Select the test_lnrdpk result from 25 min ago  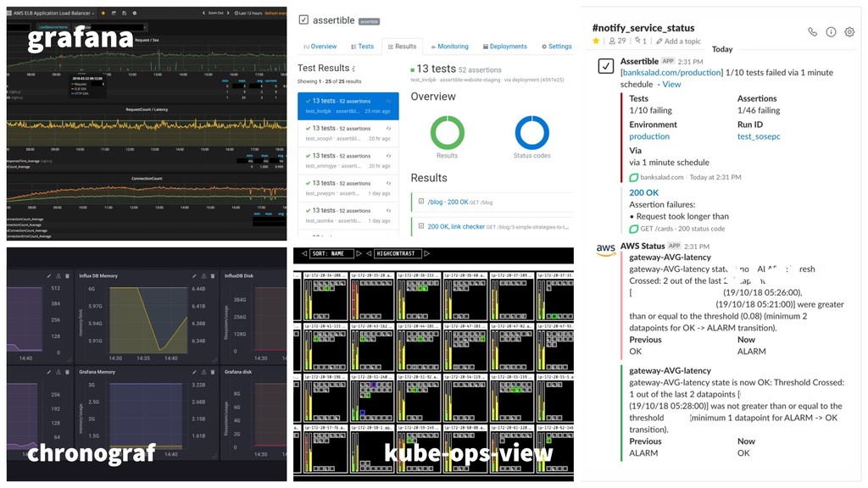coord(348,106)
